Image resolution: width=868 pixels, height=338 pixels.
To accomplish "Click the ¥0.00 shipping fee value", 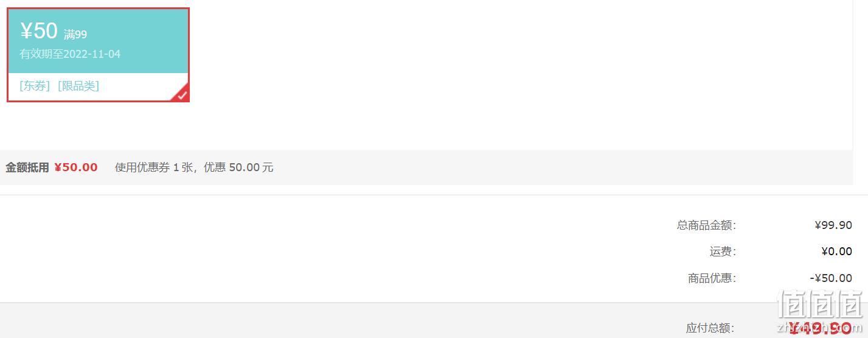I will pos(836,252).
